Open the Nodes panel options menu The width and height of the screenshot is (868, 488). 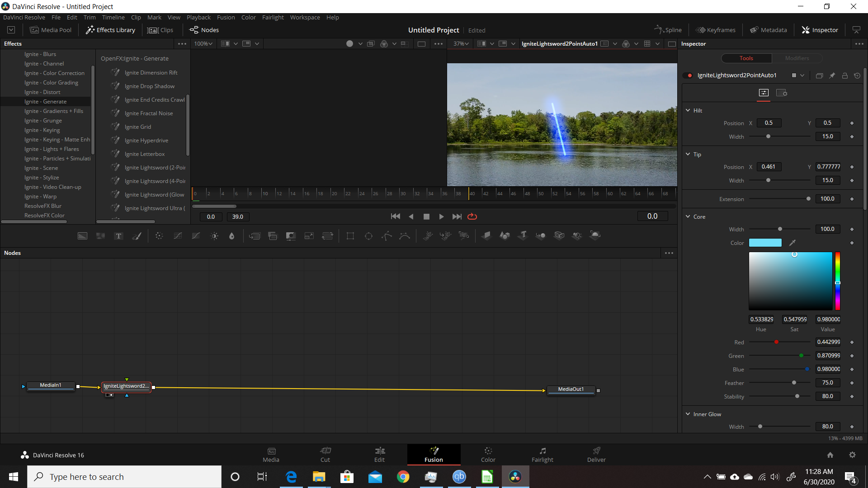coord(669,253)
